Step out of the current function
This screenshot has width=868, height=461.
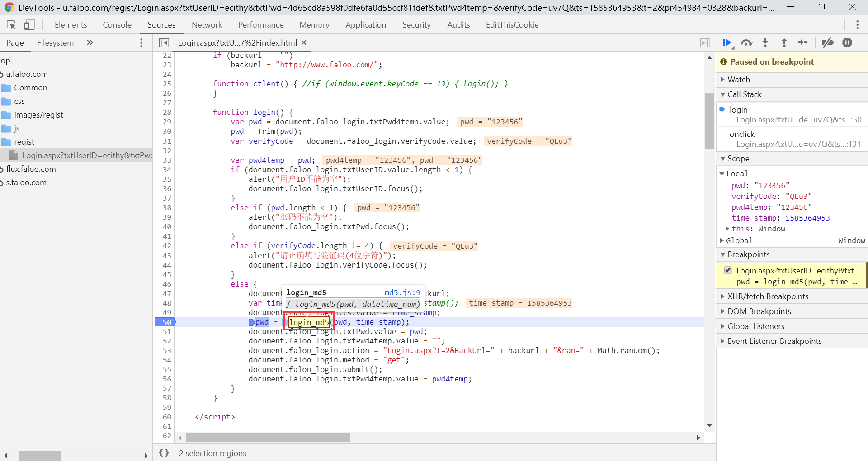784,42
